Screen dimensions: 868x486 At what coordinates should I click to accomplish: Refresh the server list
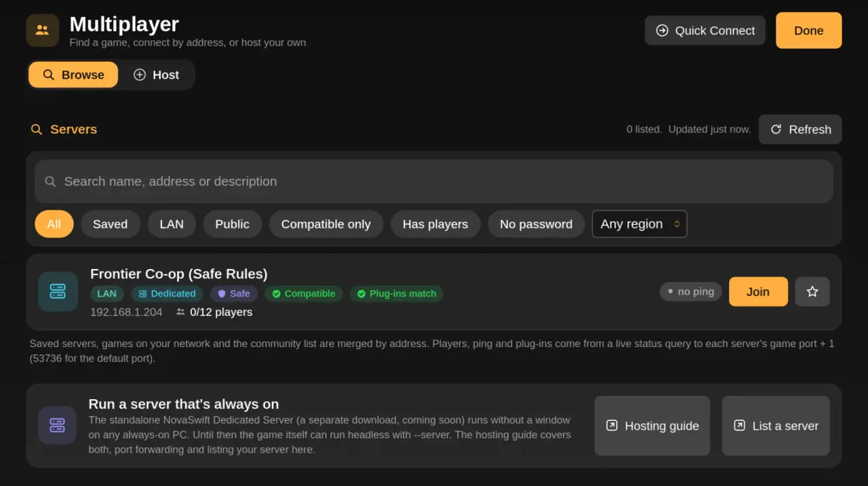coord(800,129)
